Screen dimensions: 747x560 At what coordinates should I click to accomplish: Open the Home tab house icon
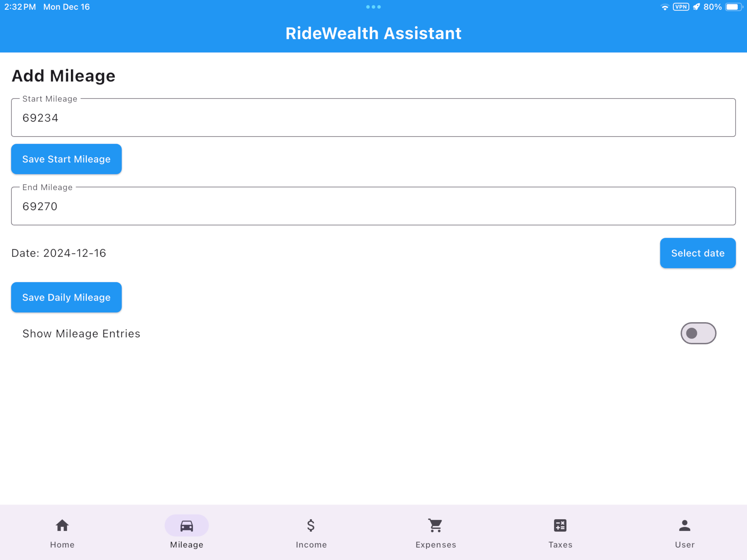pos(62,526)
